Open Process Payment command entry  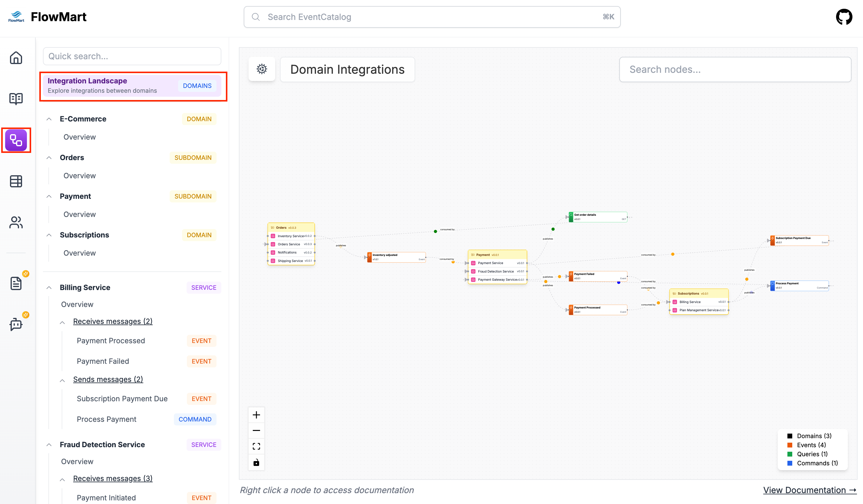(x=106, y=419)
